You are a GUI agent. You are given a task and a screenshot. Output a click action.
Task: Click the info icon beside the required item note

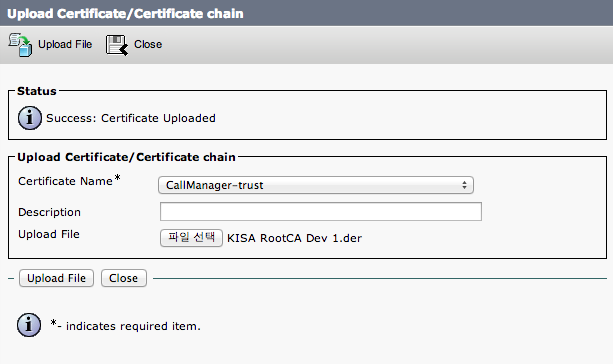[29, 325]
